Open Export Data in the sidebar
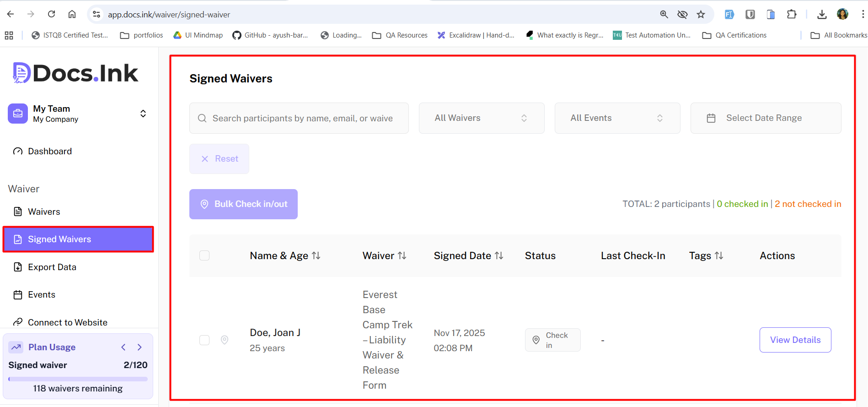This screenshot has height=407, width=868. pyautogui.click(x=52, y=267)
